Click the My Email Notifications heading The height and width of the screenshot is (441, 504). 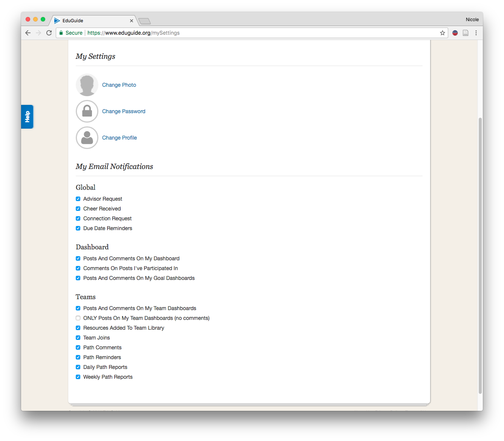pyautogui.click(x=114, y=166)
